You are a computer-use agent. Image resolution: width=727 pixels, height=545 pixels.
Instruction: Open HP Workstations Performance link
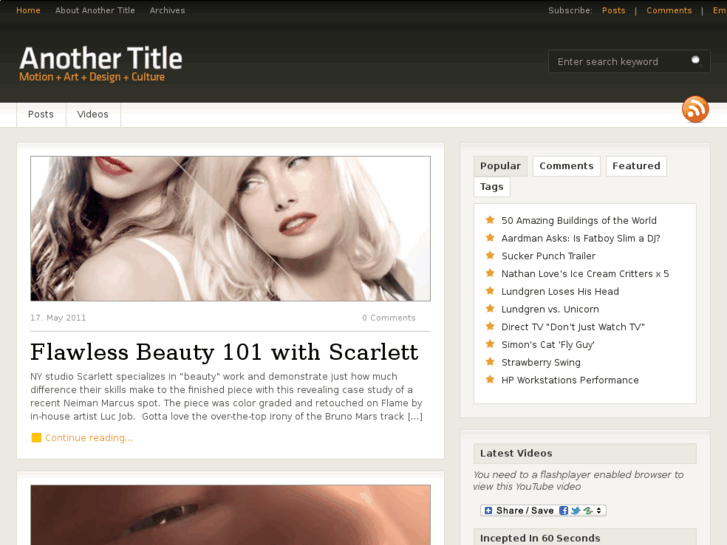click(x=570, y=380)
